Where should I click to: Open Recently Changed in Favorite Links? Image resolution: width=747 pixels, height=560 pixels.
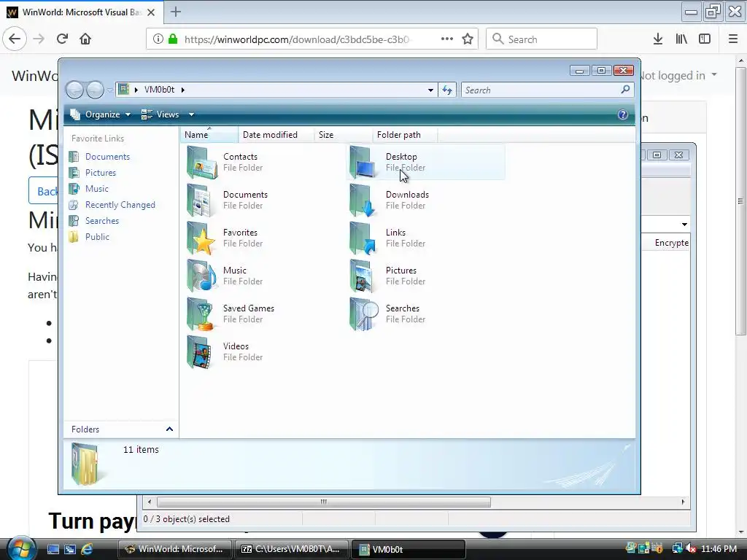point(120,205)
